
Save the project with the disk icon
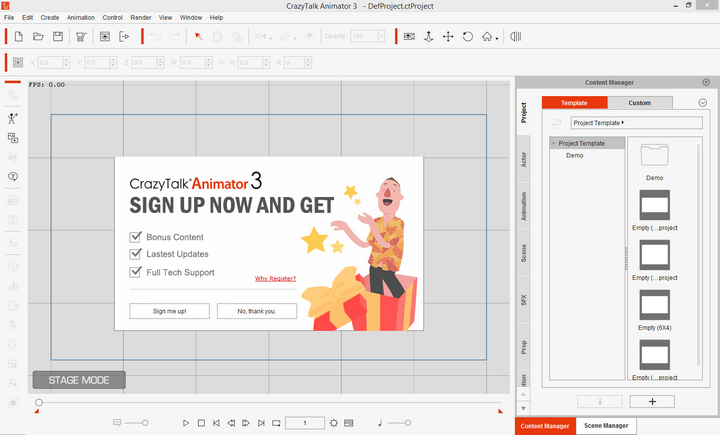[58, 37]
